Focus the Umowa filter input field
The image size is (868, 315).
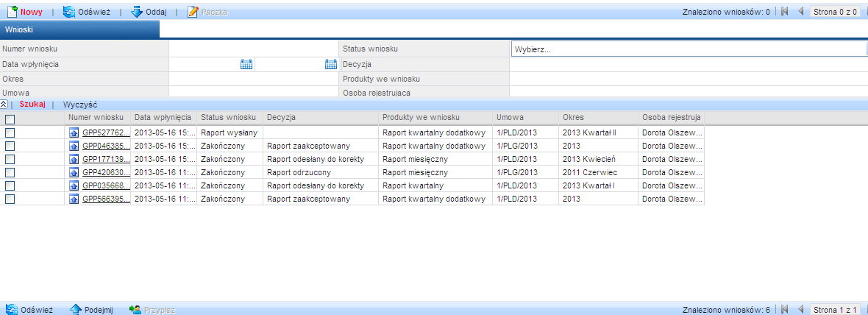pos(254,92)
